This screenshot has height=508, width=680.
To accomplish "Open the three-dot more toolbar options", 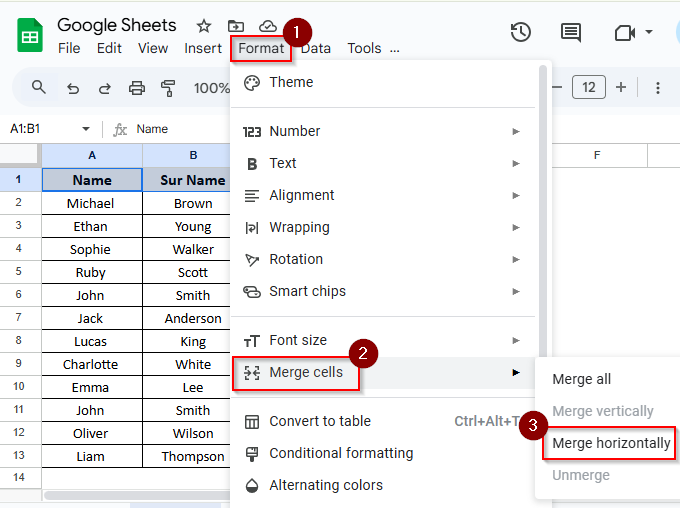I will [658, 88].
